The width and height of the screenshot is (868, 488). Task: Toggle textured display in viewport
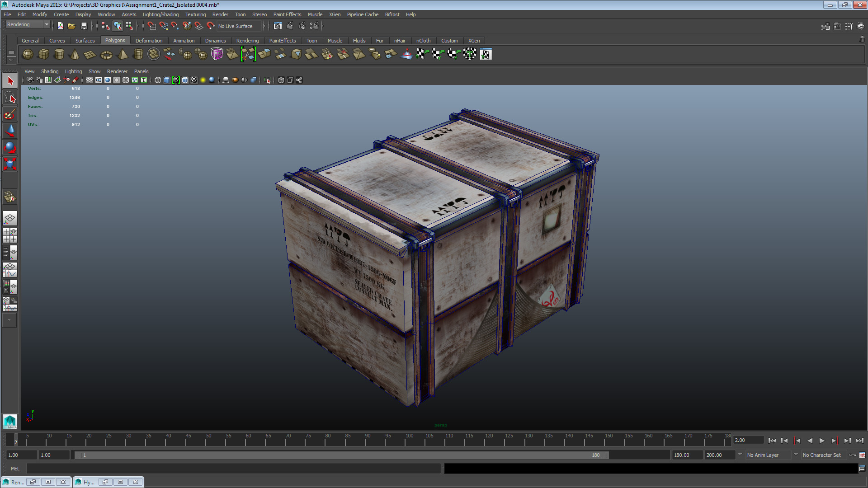tap(194, 80)
